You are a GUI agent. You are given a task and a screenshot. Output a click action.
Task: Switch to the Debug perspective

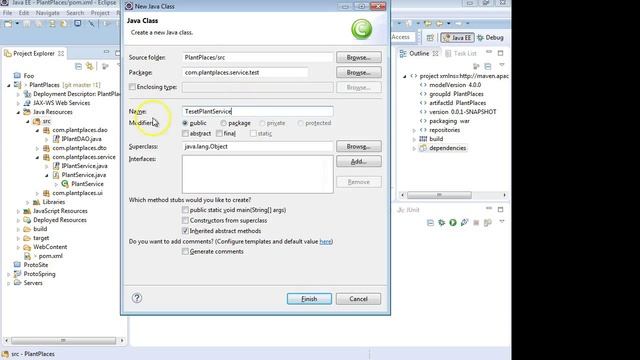tap(490, 38)
